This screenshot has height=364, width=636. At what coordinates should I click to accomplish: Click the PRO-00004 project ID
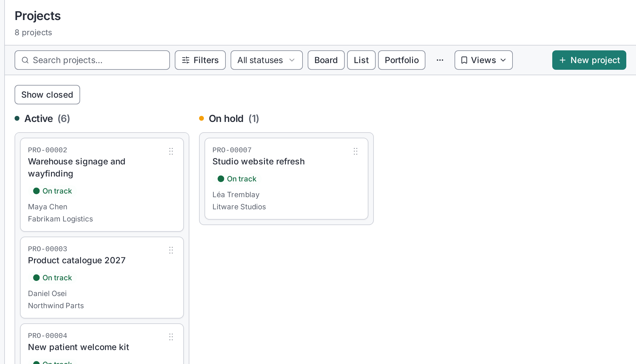pyautogui.click(x=48, y=335)
